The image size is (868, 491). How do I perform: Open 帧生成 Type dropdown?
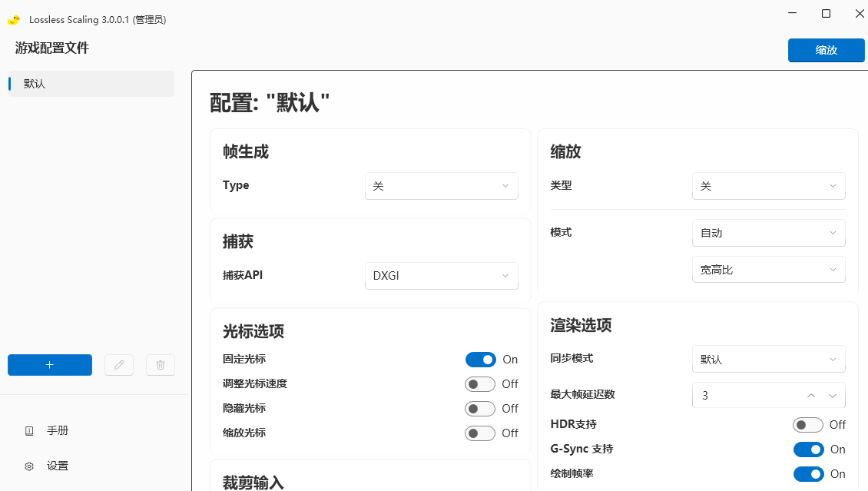441,186
